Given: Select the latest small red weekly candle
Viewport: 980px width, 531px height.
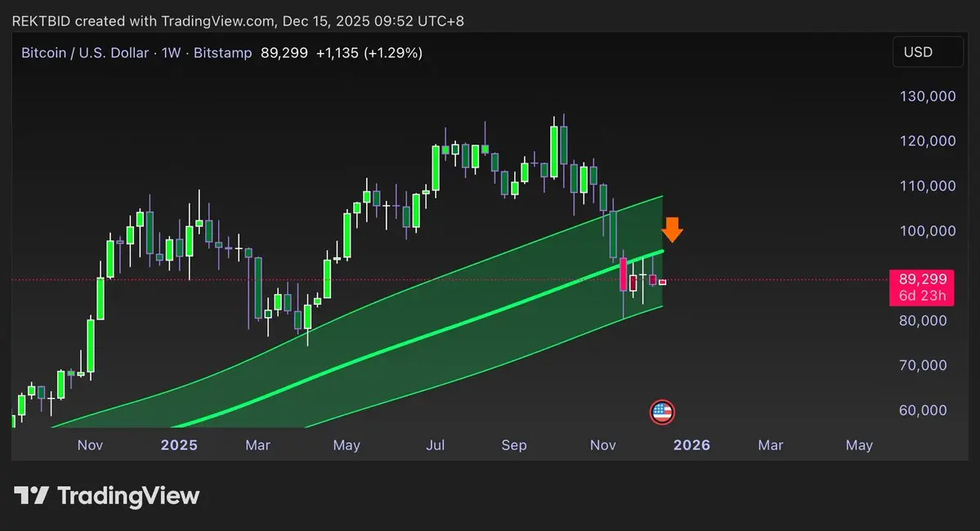Looking at the screenshot, I should tap(663, 283).
